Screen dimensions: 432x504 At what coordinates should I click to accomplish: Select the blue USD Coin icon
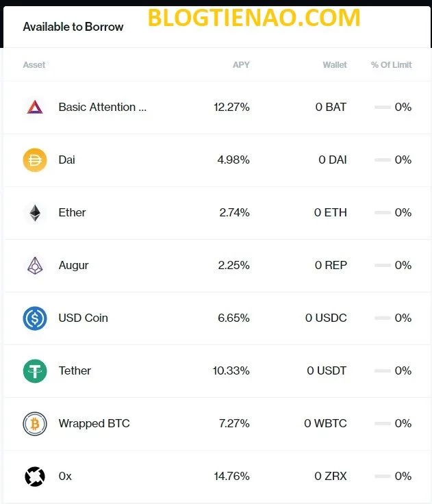pos(35,318)
